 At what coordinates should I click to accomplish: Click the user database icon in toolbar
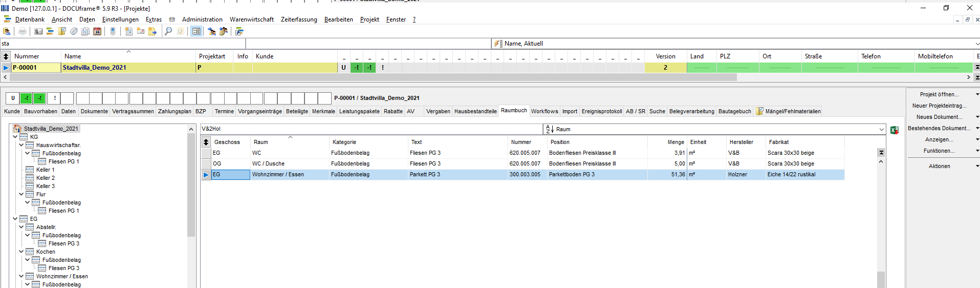(7, 31)
